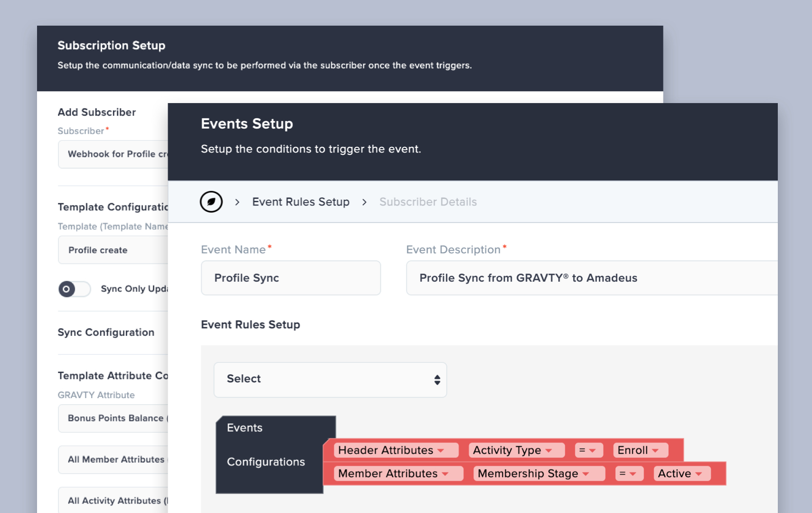Select the All Activity Attributes field

click(x=113, y=500)
